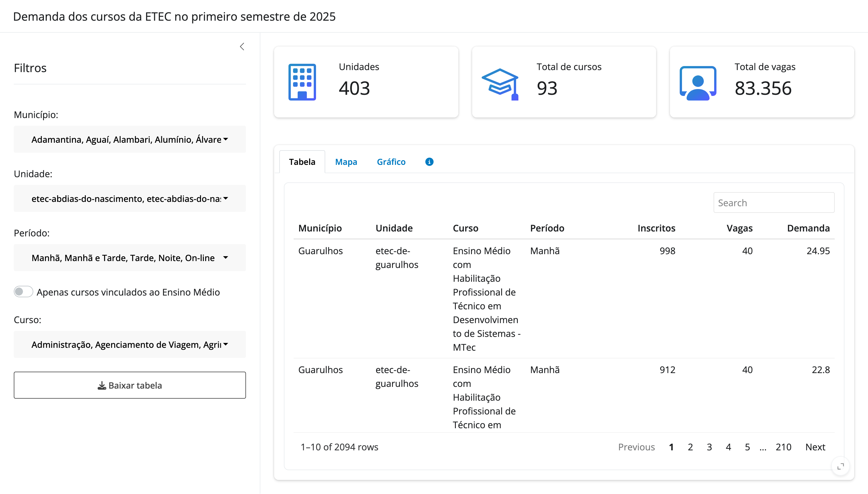Expand the Unidade filter dropdown
The image size is (868, 494).
[130, 198]
